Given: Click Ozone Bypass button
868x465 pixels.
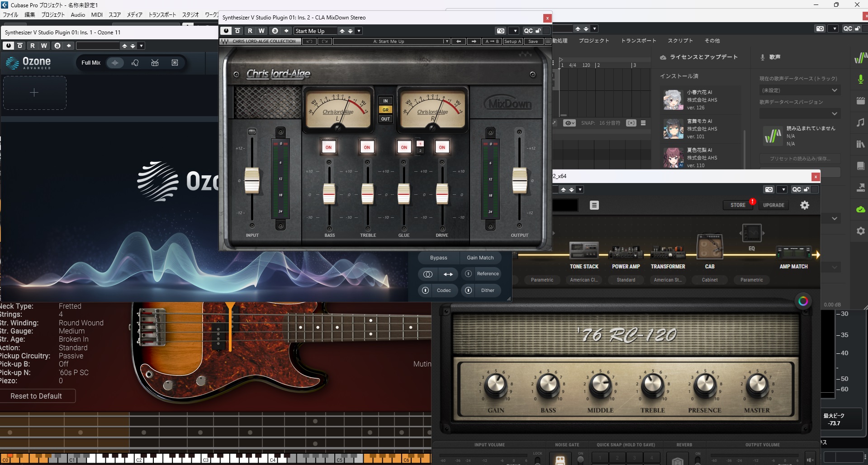Looking at the screenshot, I should click(439, 258).
